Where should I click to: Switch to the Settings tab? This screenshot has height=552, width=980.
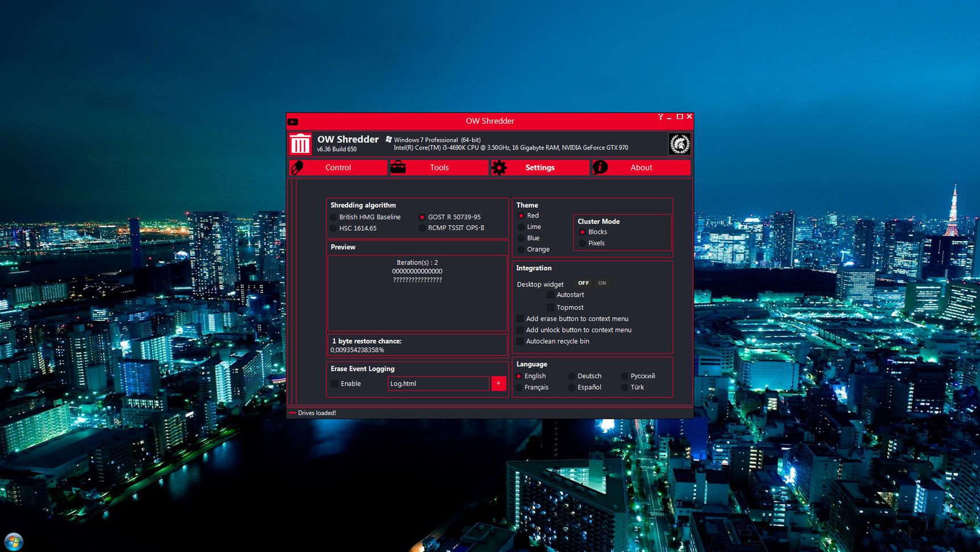pyautogui.click(x=540, y=168)
